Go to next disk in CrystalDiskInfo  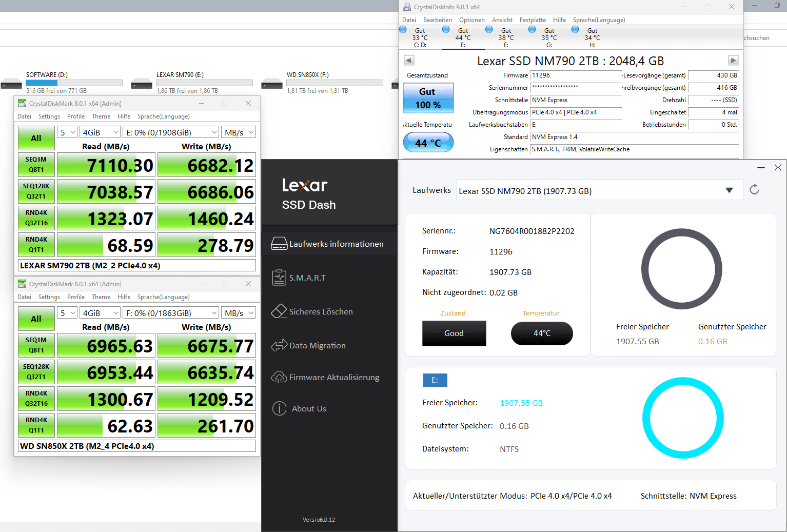click(x=733, y=60)
